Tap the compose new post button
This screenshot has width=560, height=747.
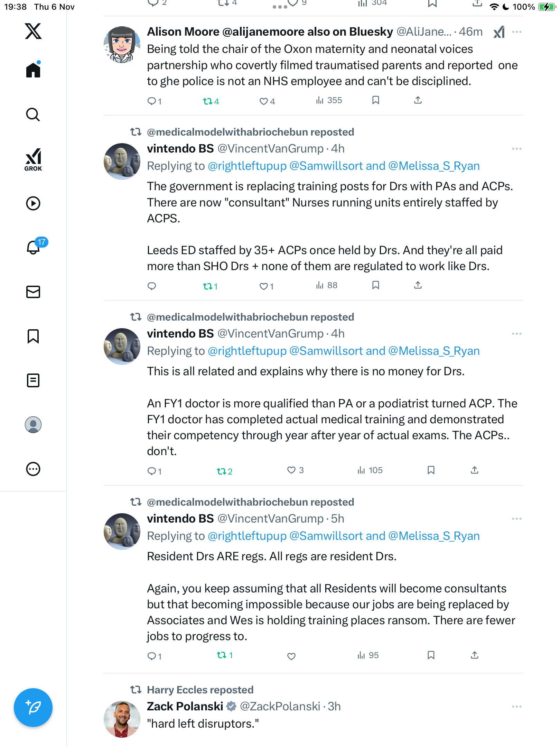33,708
